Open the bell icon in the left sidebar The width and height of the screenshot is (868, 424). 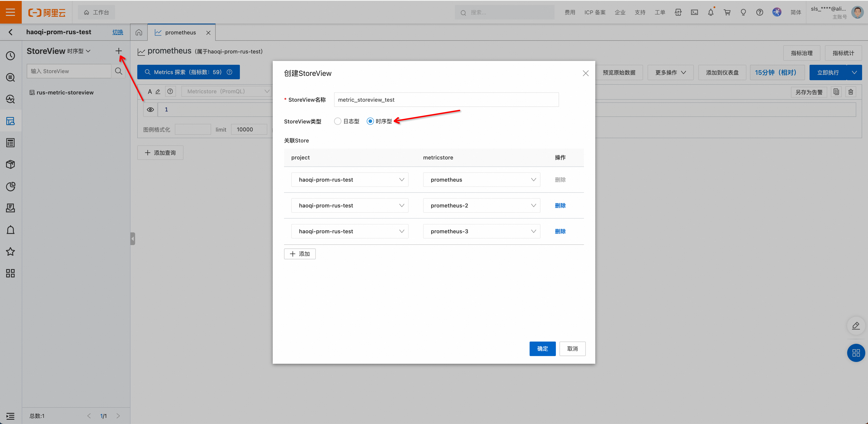coord(10,230)
